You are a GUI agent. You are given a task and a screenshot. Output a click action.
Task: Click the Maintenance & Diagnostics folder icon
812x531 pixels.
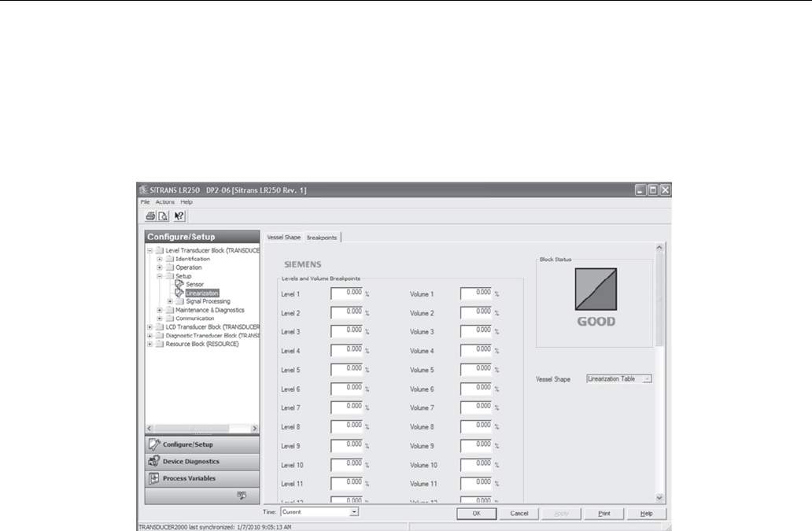169,310
